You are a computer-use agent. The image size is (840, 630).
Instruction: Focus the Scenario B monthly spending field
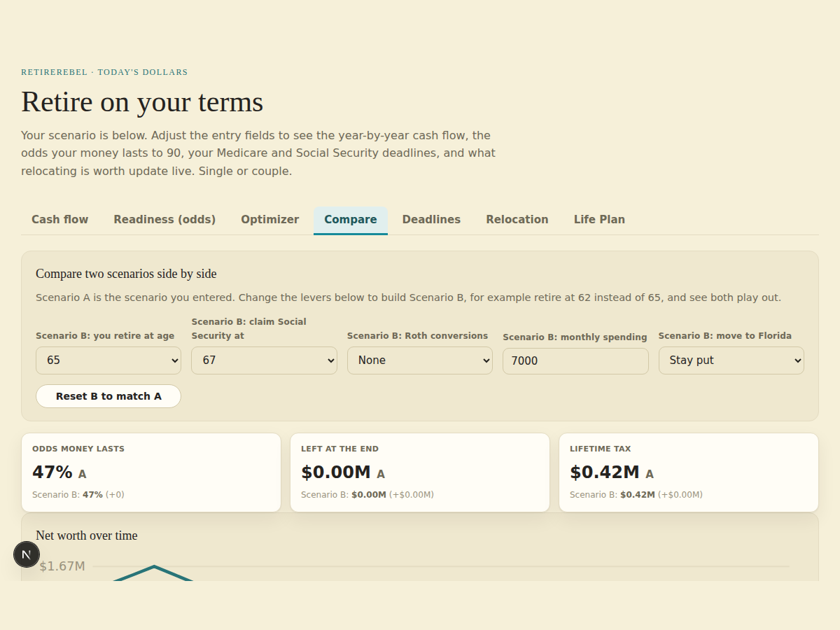click(x=575, y=361)
